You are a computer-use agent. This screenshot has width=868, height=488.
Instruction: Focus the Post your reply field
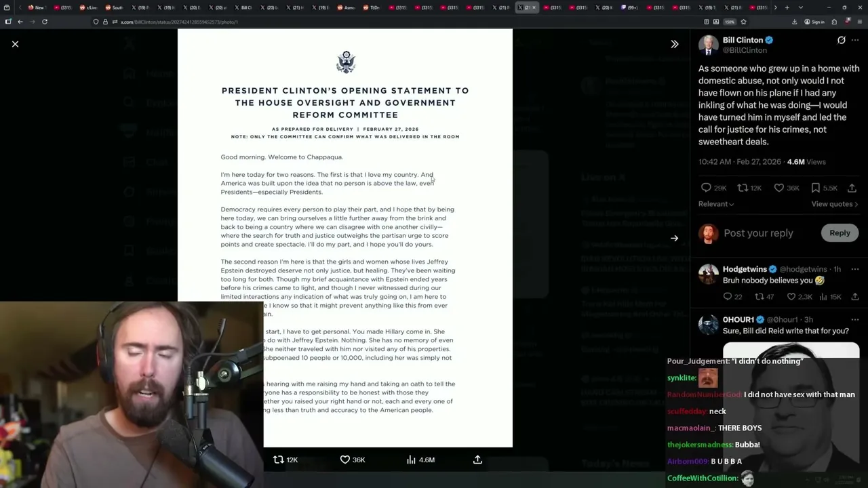click(x=758, y=233)
